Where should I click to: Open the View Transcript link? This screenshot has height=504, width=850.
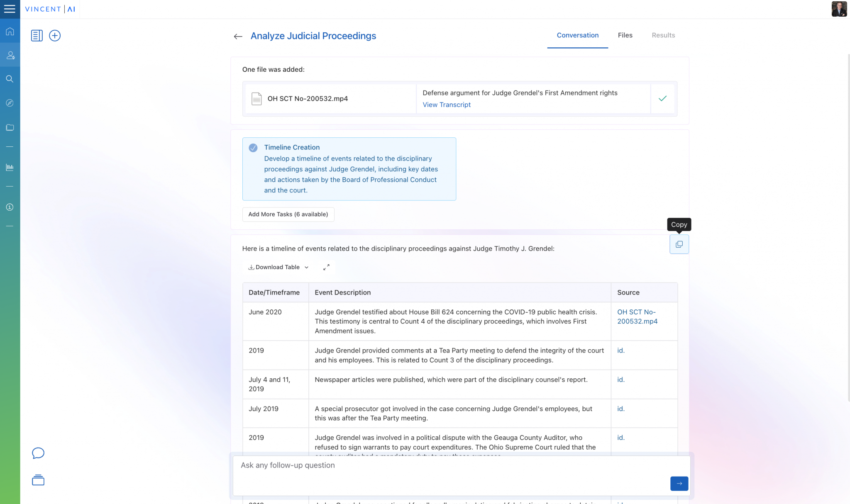tap(447, 105)
